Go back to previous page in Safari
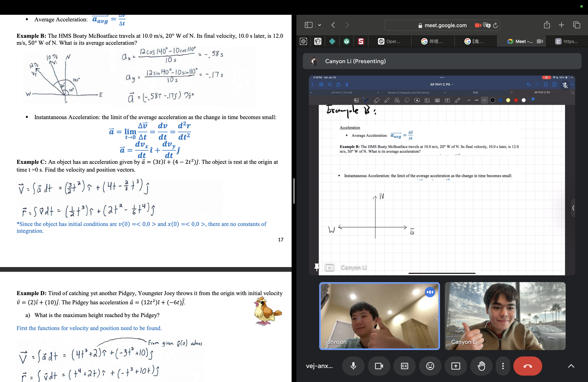588x382 pixels. [x=333, y=25]
